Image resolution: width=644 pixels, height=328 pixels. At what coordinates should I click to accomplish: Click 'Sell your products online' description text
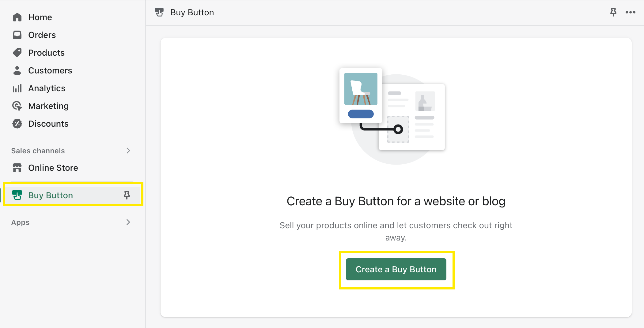pyautogui.click(x=396, y=231)
